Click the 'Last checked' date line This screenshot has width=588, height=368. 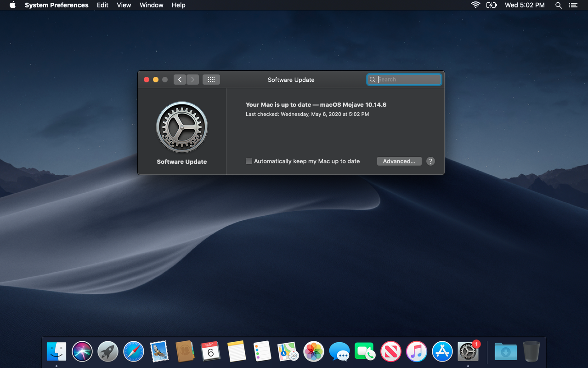307,114
